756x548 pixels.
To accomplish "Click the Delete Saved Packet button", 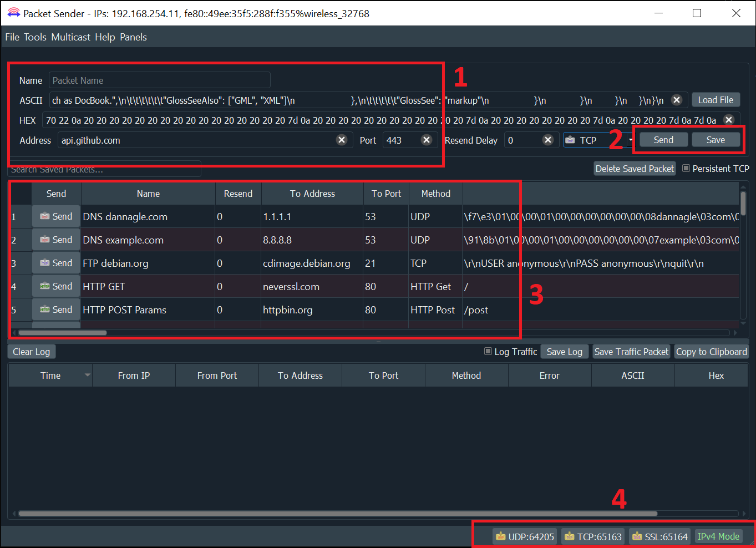I will pyautogui.click(x=635, y=168).
